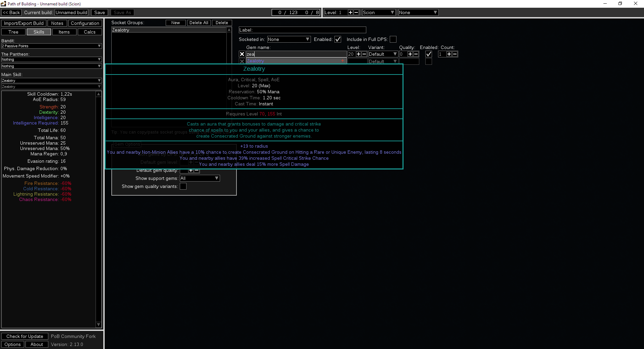This screenshot has width=644, height=349.
Task: Enable Include in Full DPS checkbox
Action: [x=393, y=39]
